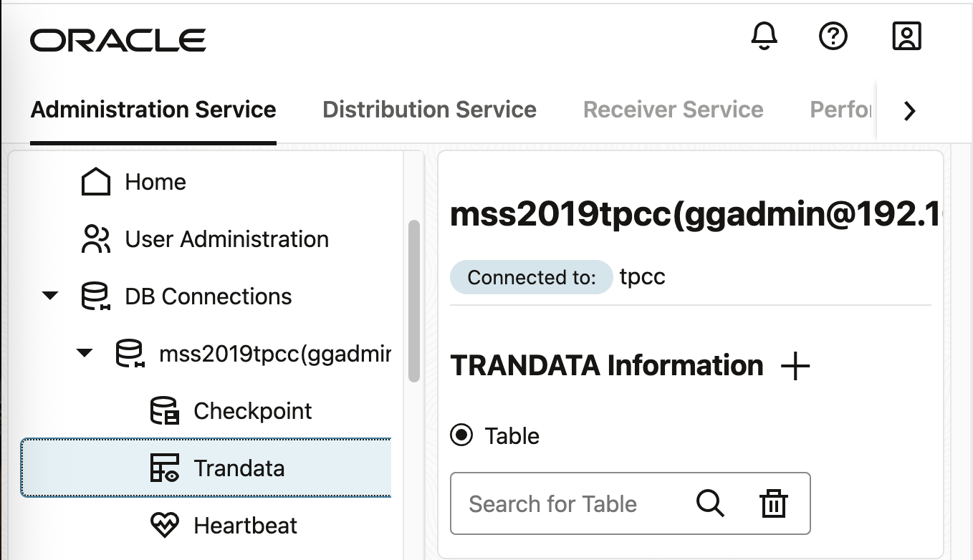The width and height of the screenshot is (973, 560).
Task: Select the Administration Service tab
Action: (x=153, y=109)
